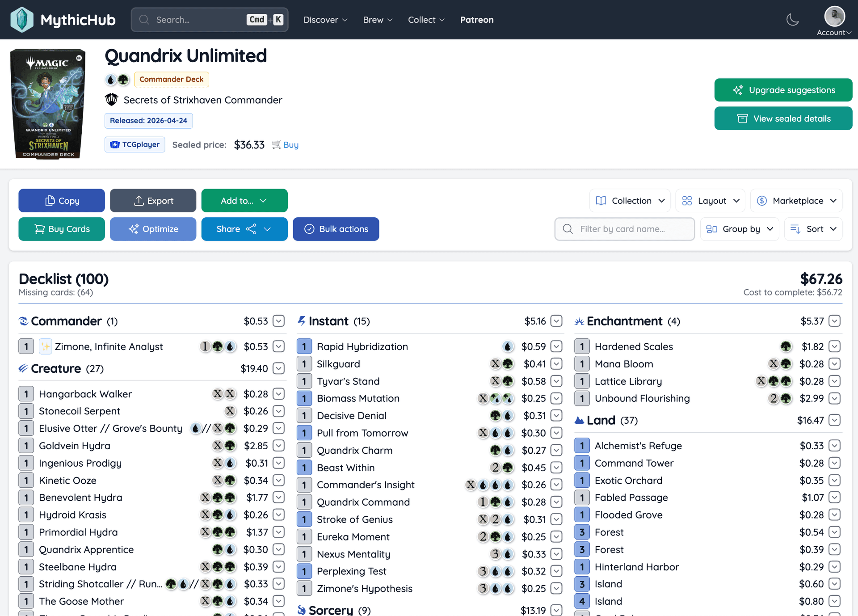Click the TCGplayer badge
858x616 pixels.
pyautogui.click(x=135, y=144)
